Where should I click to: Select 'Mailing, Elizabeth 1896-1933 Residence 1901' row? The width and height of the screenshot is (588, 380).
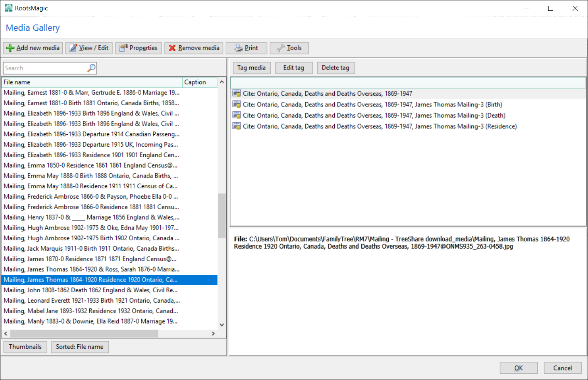pos(109,155)
